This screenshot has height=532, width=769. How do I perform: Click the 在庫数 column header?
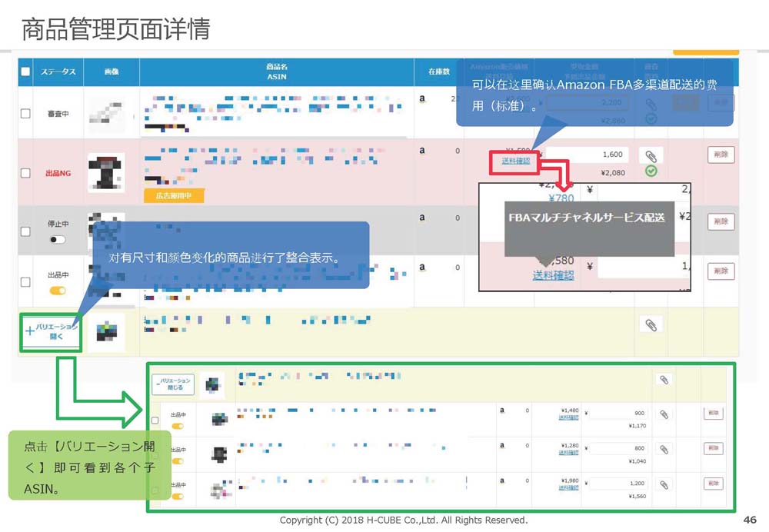tap(439, 71)
